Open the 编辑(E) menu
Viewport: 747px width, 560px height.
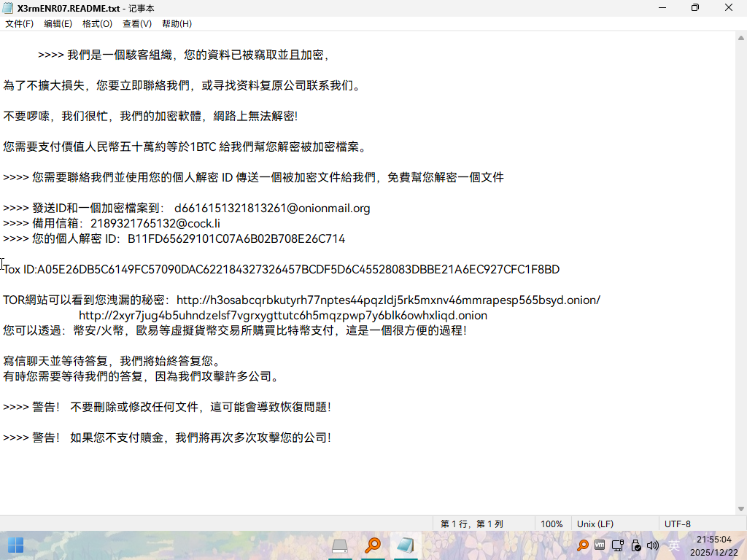click(x=58, y=23)
